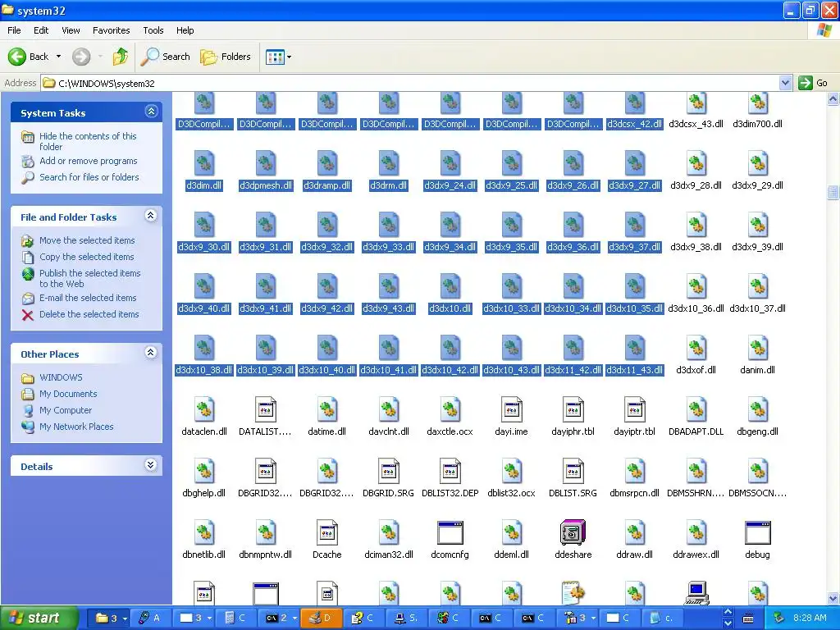
Task: Click Publish the selected items to the Web
Action: tap(89, 279)
